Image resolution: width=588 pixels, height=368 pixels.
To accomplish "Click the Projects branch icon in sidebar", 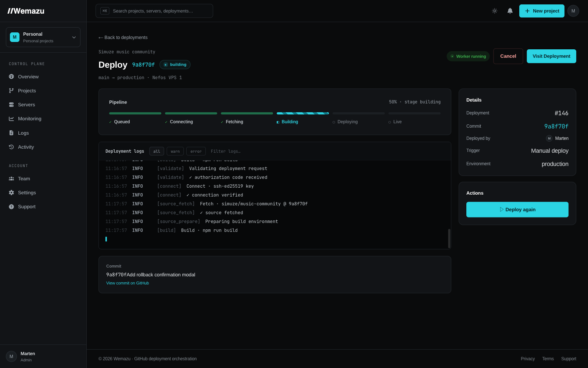I will [11, 91].
